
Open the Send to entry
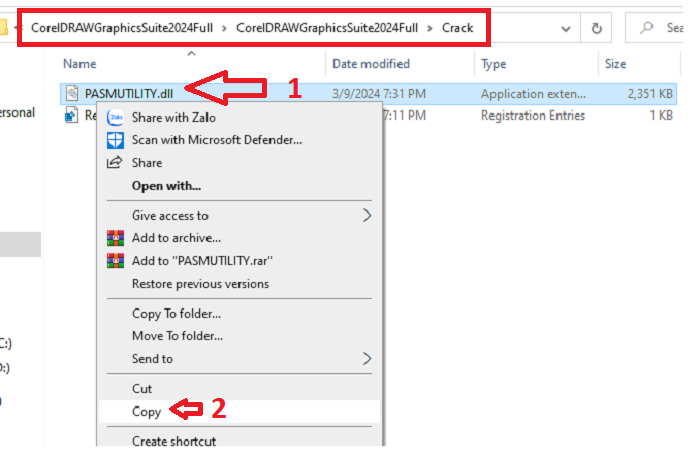152,359
